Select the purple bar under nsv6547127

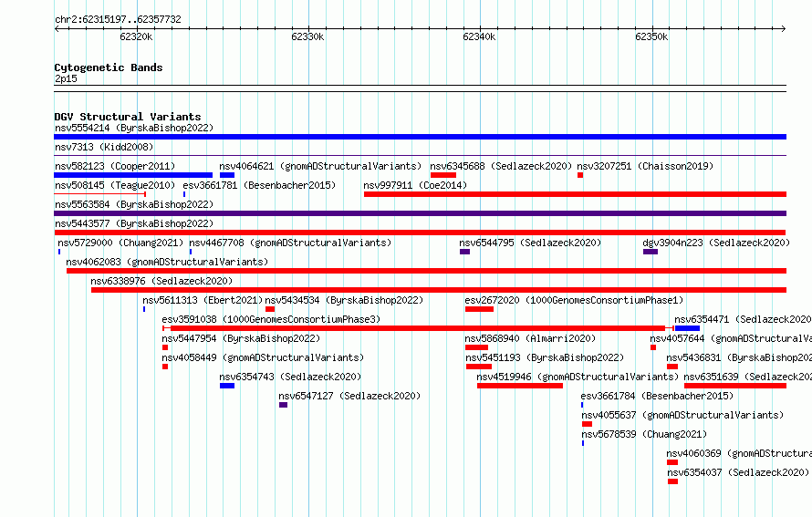[x=283, y=405]
